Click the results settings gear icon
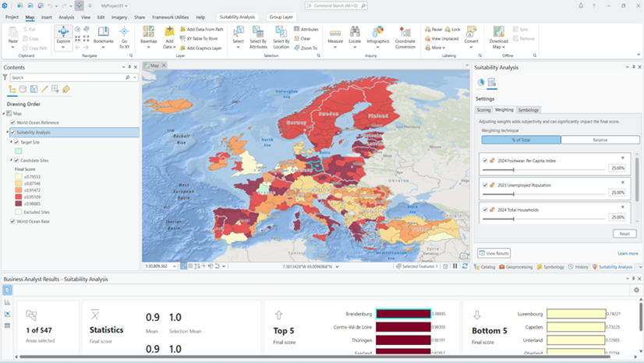The width and height of the screenshot is (644, 363). (x=636, y=290)
